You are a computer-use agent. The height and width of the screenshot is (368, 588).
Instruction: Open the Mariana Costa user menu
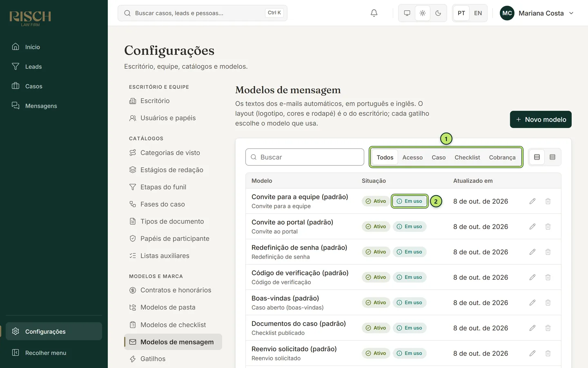537,13
